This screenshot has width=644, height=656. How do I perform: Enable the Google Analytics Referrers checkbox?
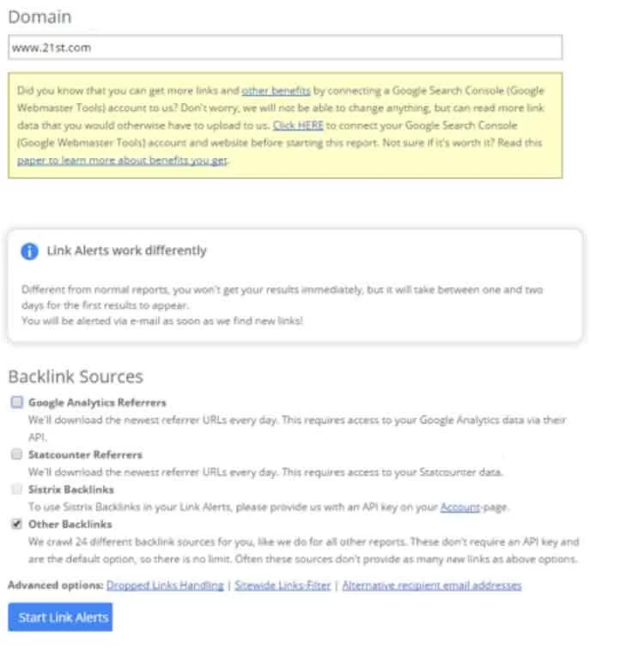(x=17, y=402)
